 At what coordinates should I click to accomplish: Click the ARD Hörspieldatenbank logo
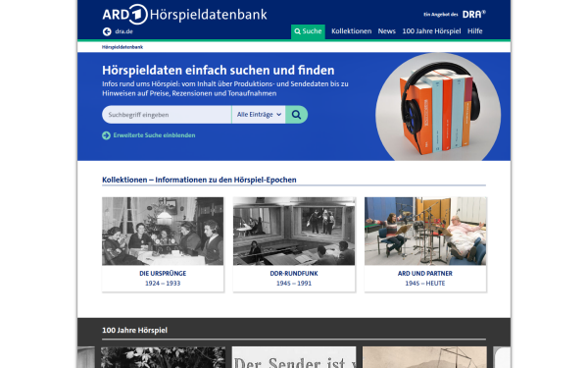pos(184,15)
